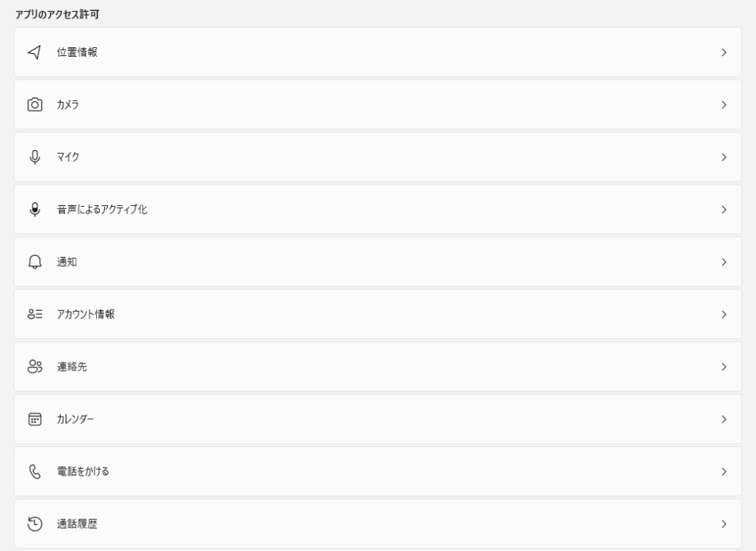Open the マイク permission settings
Viewport: 756px width, 551px height.
[x=68, y=157]
